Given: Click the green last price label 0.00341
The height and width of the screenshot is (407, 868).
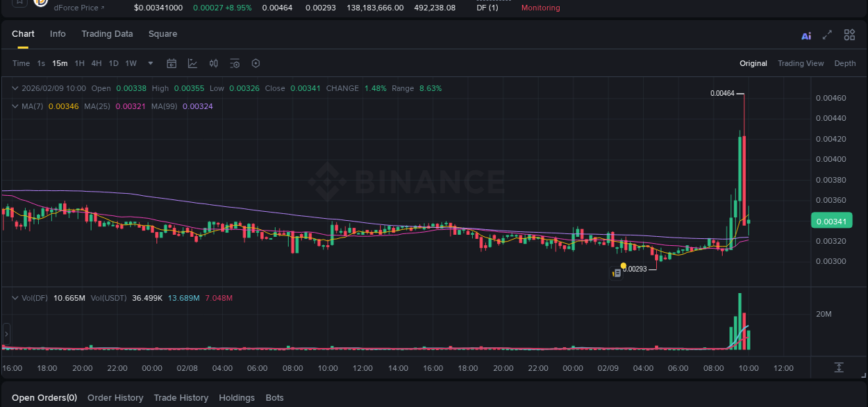Looking at the screenshot, I should click(x=831, y=220).
